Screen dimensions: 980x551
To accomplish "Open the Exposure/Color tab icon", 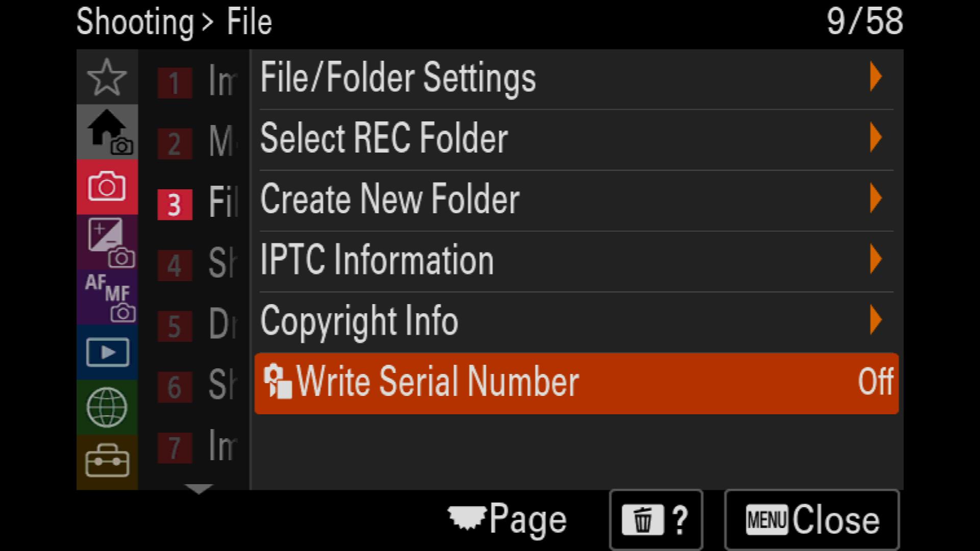I will coord(107,242).
